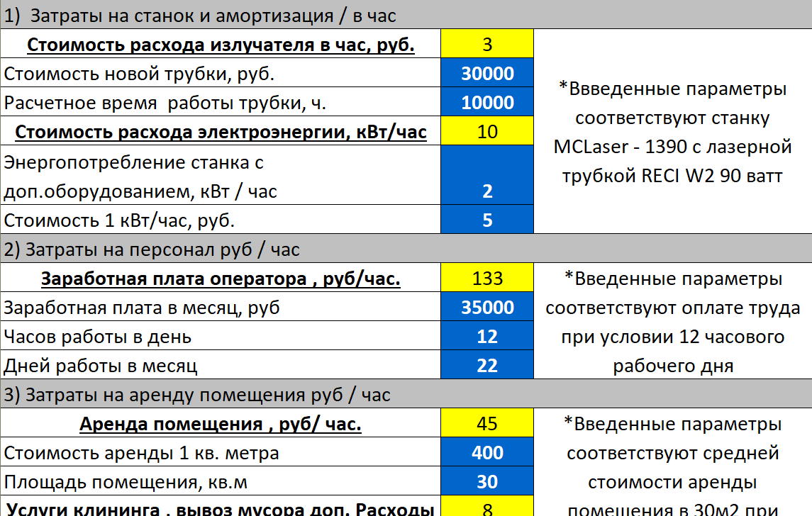Viewport: 812px width, 516px height.
Task: Select the yellow cell with value 3
Action: (486, 43)
